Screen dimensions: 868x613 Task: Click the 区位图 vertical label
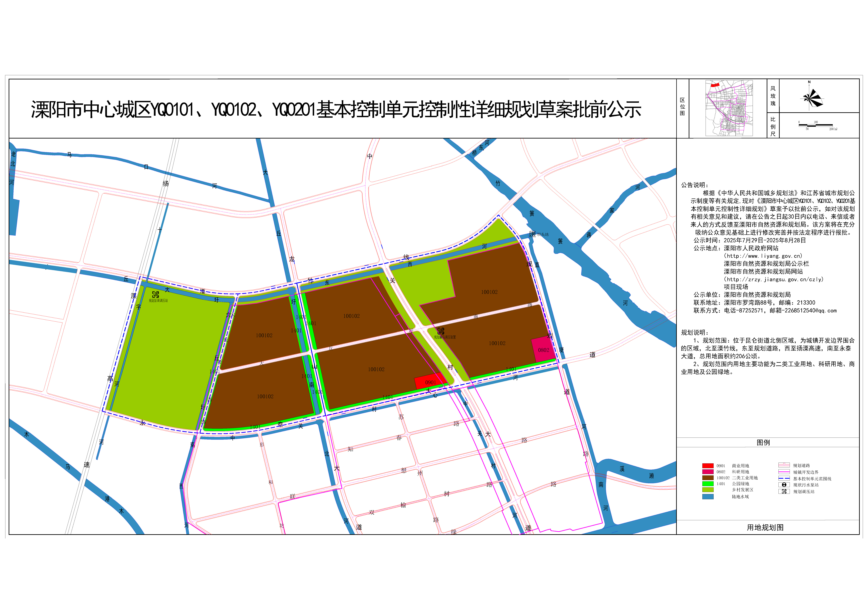tap(682, 107)
